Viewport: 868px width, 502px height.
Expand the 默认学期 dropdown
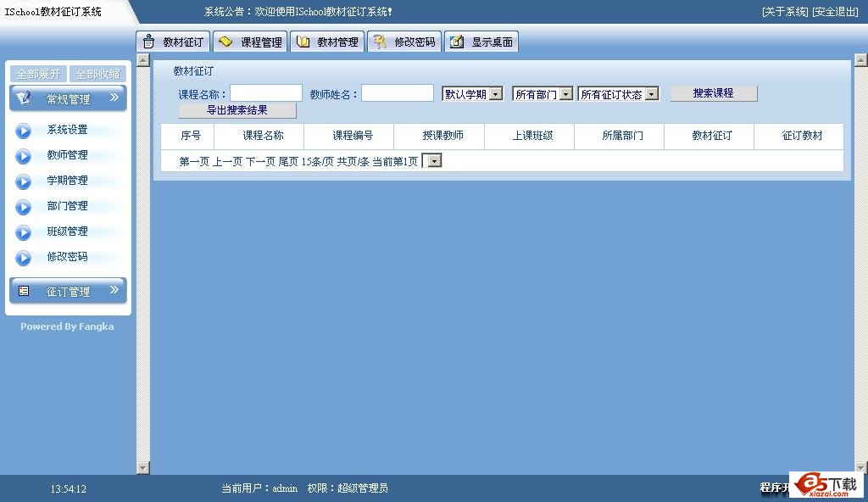[x=498, y=93]
